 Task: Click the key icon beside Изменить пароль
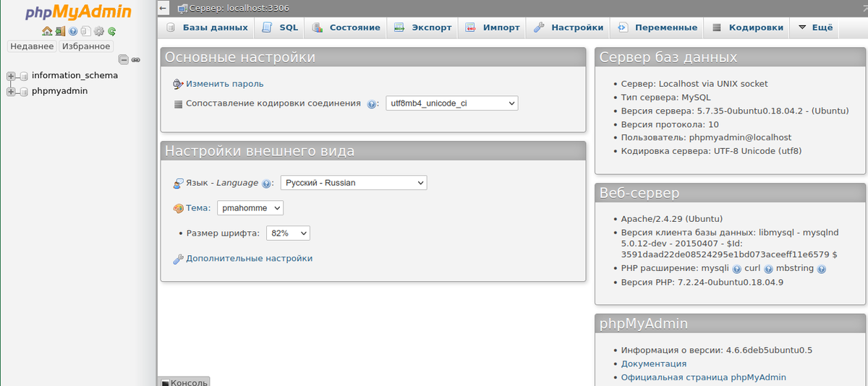[178, 84]
